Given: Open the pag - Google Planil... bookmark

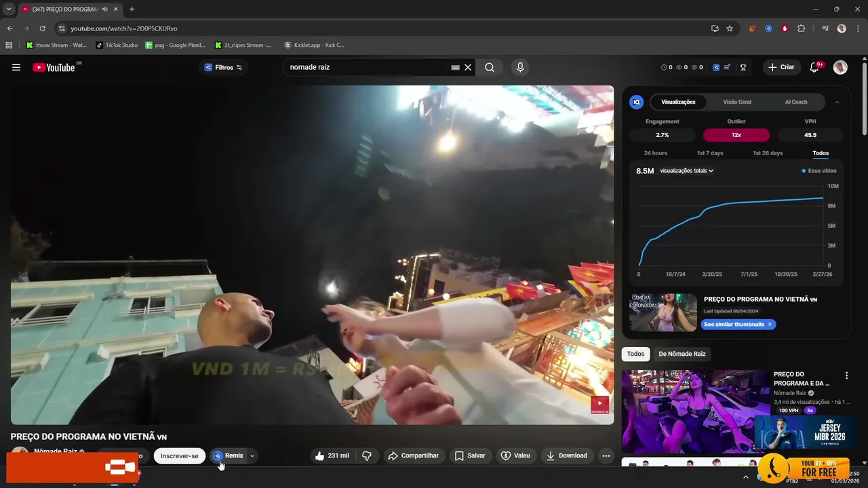Looking at the screenshot, I should coord(175,45).
